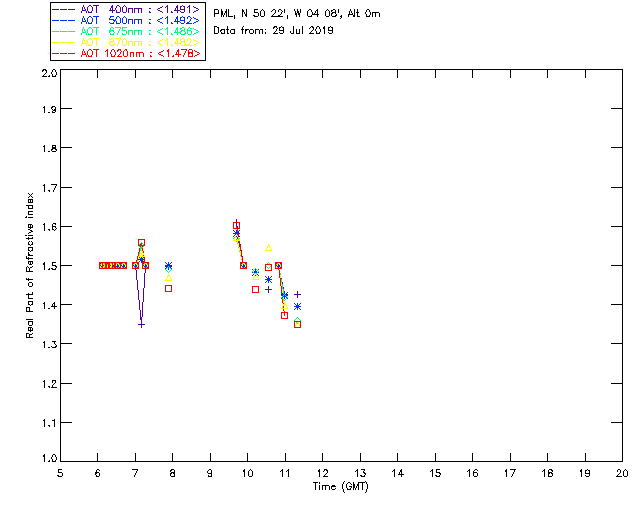
Task: Click the y-axis tick label 1.5
Action: [x=49, y=266]
